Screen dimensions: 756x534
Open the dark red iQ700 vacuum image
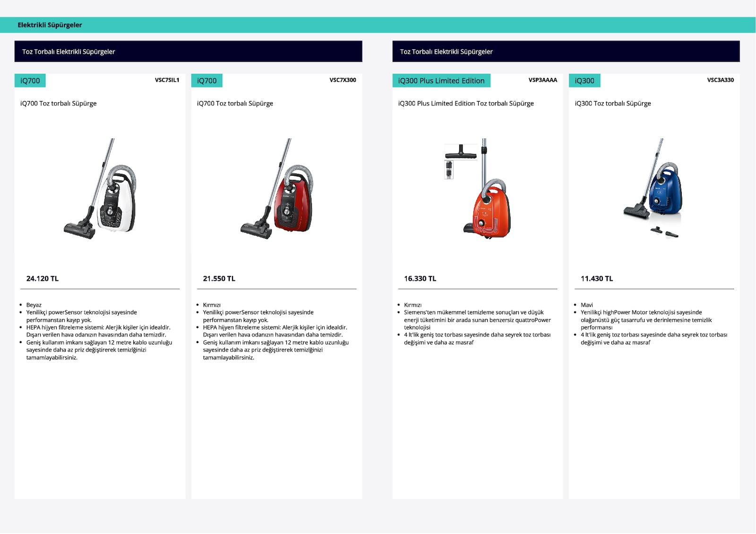tap(277, 189)
